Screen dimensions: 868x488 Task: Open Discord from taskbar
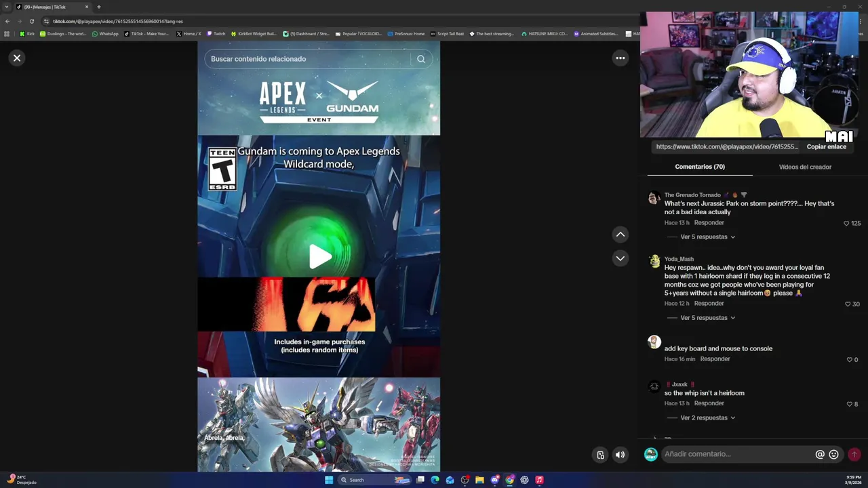click(x=494, y=480)
